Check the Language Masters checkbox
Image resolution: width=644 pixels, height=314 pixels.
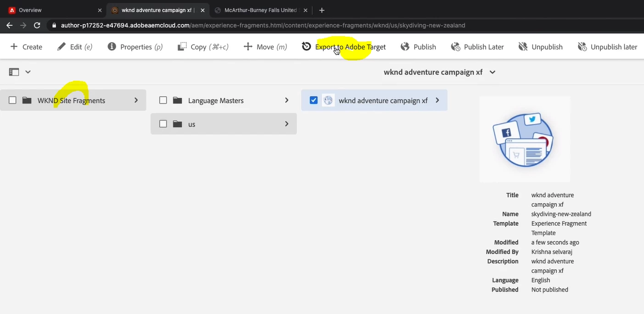pos(163,100)
